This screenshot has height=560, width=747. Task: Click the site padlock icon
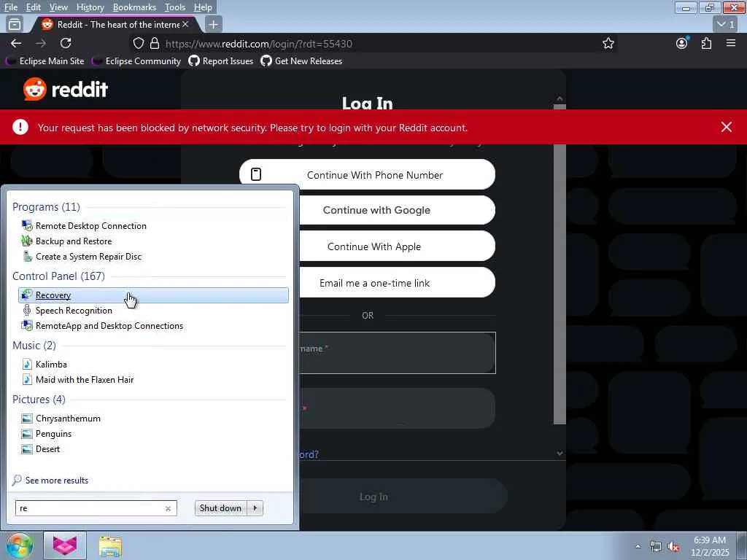click(x=155, y=43)
